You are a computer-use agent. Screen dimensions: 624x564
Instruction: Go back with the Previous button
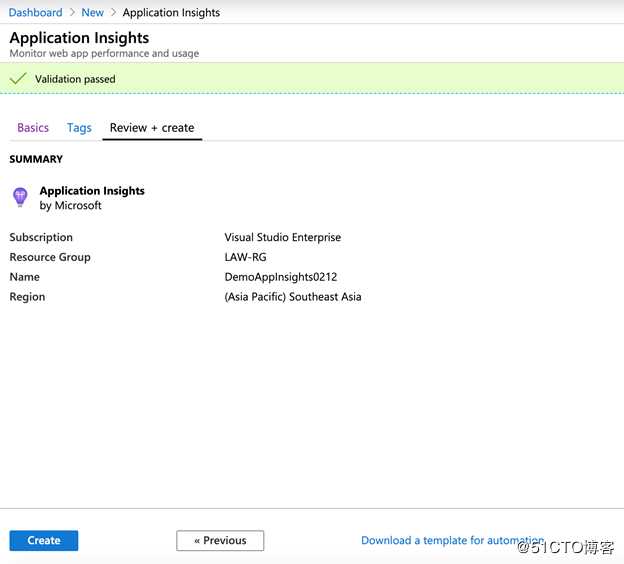click(220, 540)
